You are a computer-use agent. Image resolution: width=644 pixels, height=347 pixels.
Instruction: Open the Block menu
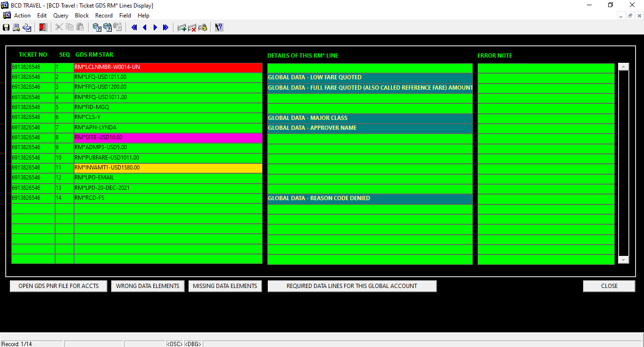click(82, 15)
